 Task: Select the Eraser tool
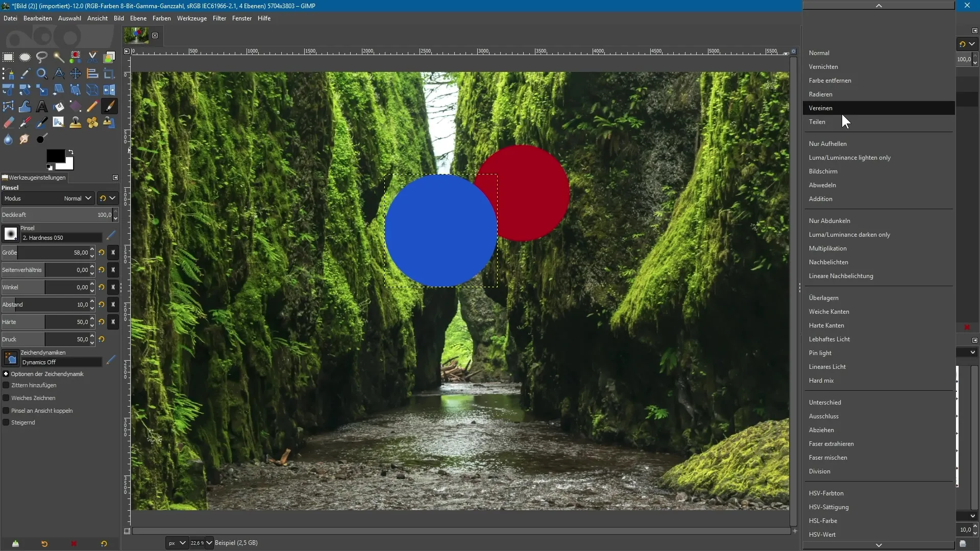[x=8, y=123]
